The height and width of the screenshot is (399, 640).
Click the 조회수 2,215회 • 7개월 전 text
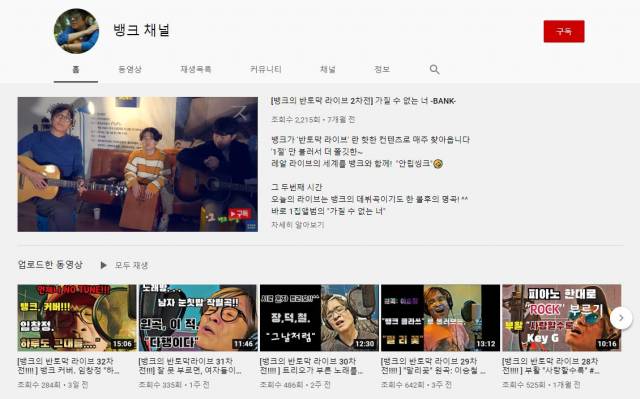[x=313, y=120]
